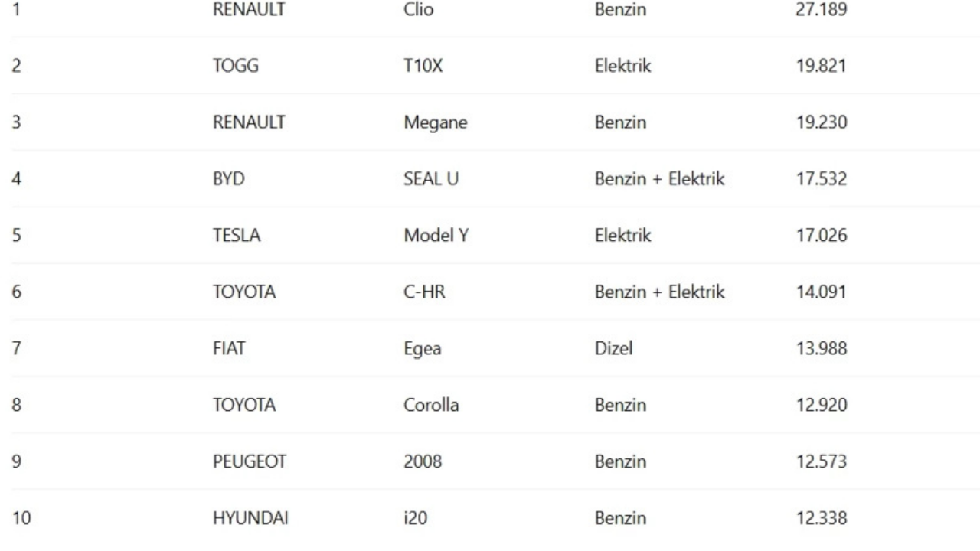The width and height of the screenshot is (980, 551).
Task: Select the Egea model cell
Action: coord(423,350)
